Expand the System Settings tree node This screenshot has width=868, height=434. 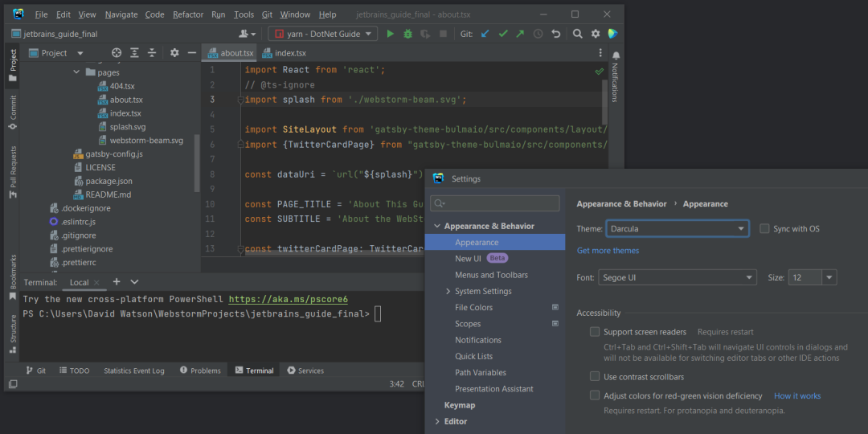tap(448, 291)
